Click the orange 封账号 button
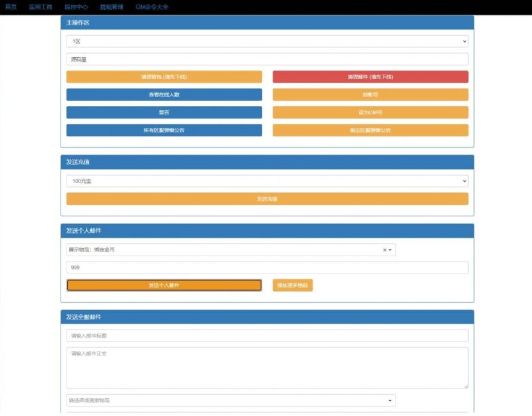532x416 pixels. (370, 95)
